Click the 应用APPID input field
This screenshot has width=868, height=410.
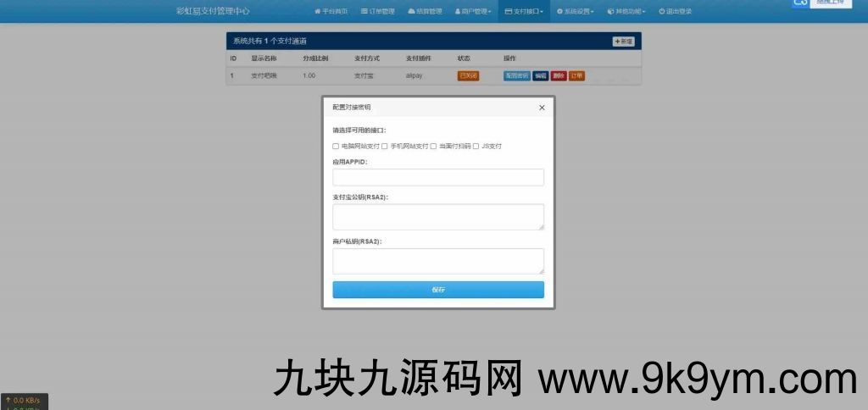(437, 177)
